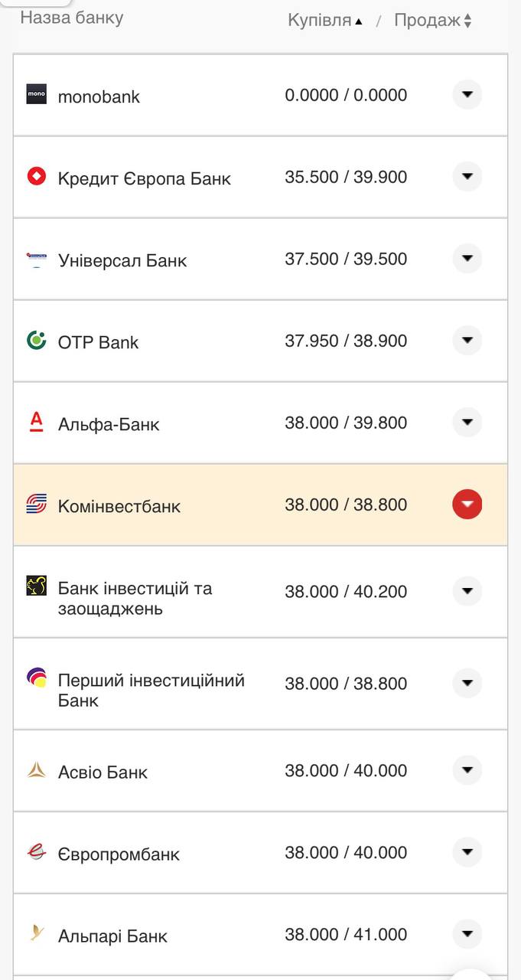
Task: Click the Універсал Банк logo
Action: point(37,259)
